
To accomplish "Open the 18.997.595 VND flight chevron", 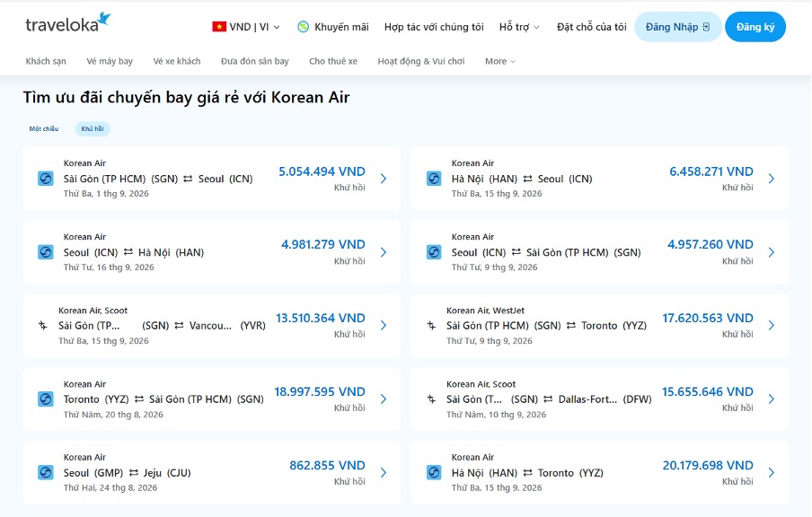I will tap(384, 399).
